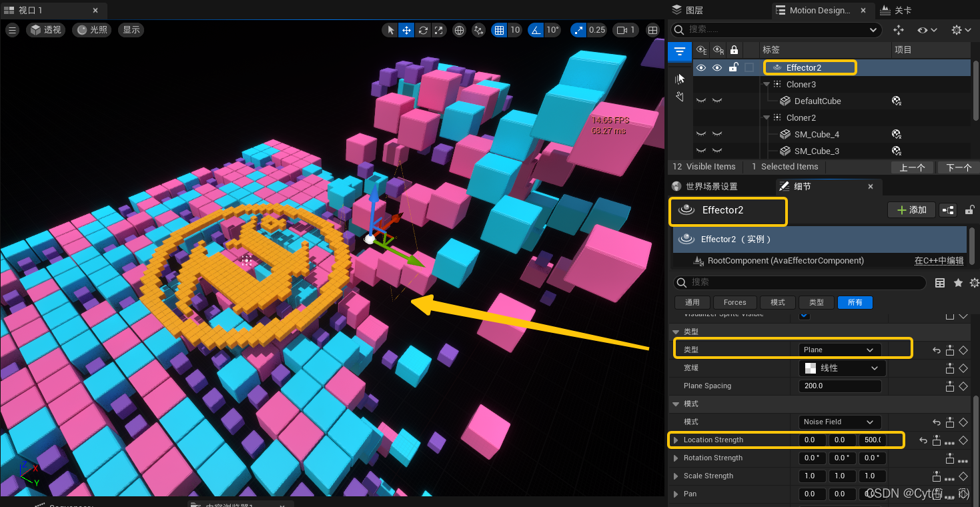Collapse the Cloner3 tree node

(767, 84)
